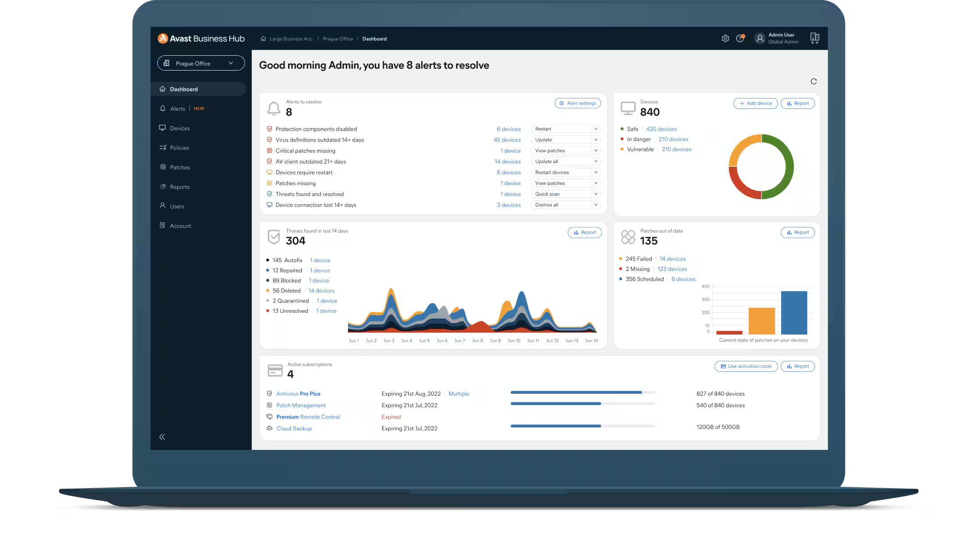The image size is (978, 560).
Task: Open the Prague Office site selector
Action: 201,63
